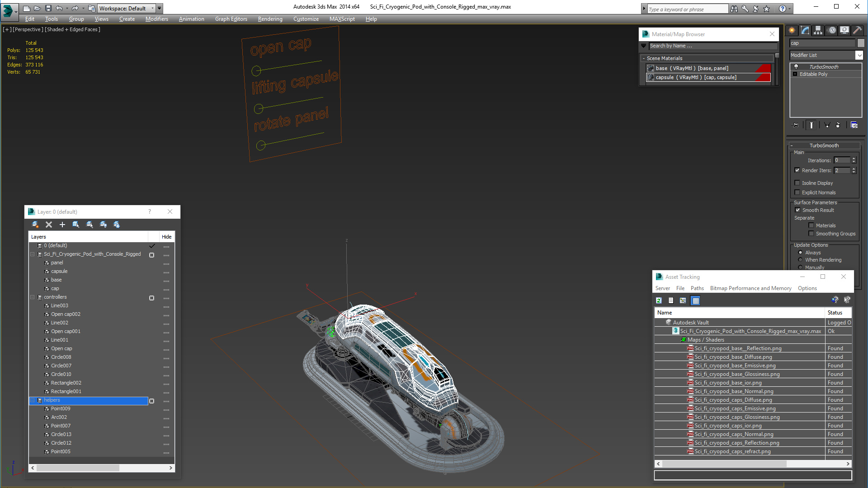Click Tree View icon in Asset Tracking
This screenshot has width=868, height=488.
683,300
